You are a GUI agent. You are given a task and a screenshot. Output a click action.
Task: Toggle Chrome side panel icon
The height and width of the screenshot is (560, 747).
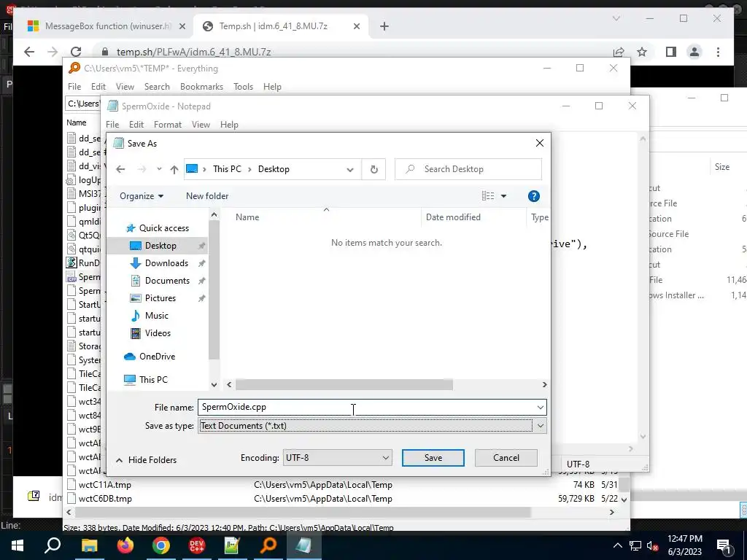(x=671, y=52)
